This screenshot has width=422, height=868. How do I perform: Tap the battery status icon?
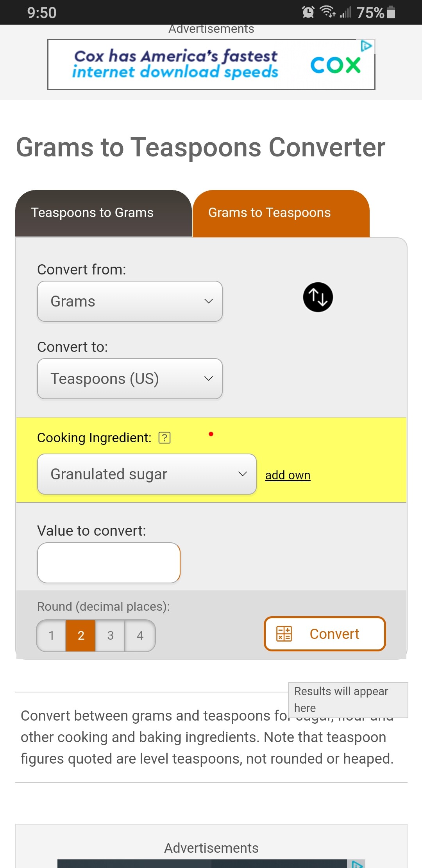pos(391,13)
